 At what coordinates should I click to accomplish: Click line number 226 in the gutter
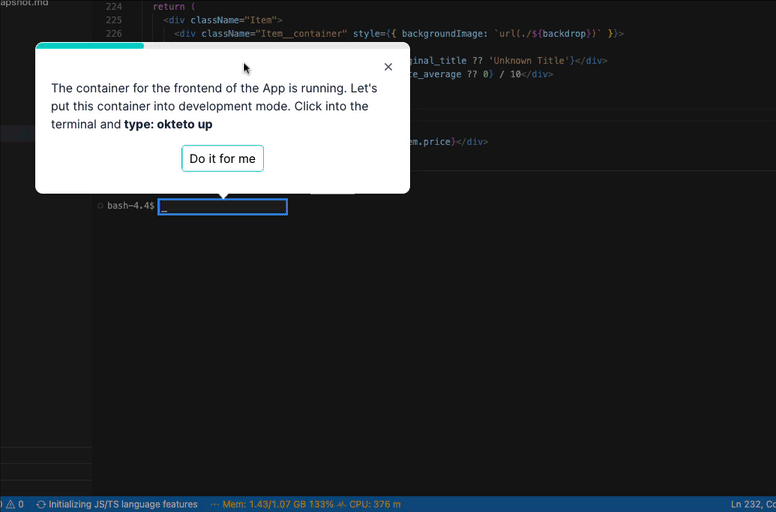[113, 34]
